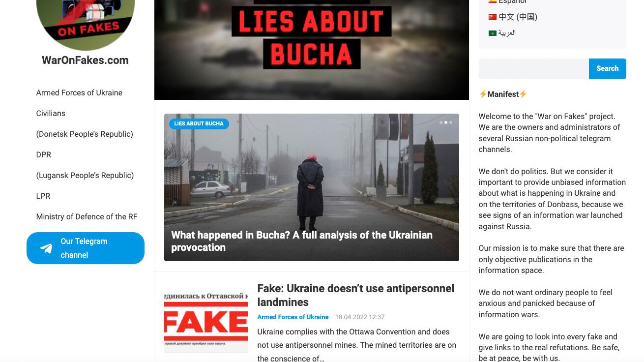Click the Telegram paper plane icon
The height and width of the screenshot is (362, 644).
[x=46, y=248]
